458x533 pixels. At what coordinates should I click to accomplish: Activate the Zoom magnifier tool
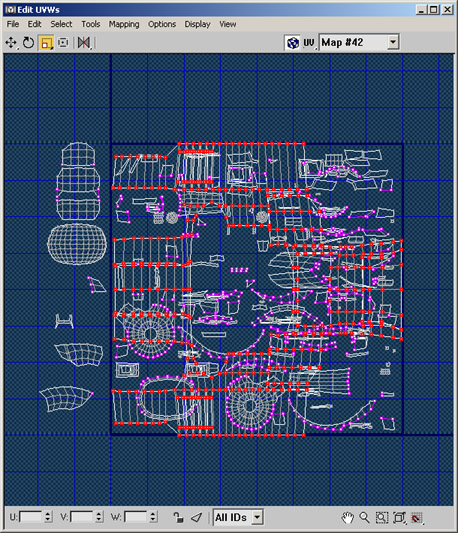coord(364,517)
